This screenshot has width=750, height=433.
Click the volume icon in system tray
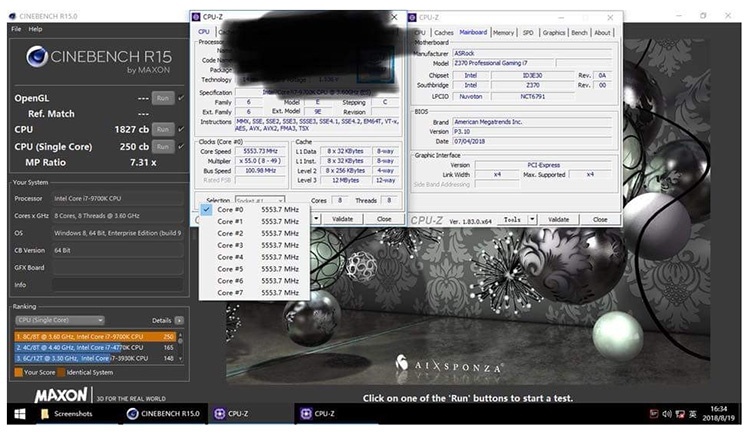(x=667, y=414)
